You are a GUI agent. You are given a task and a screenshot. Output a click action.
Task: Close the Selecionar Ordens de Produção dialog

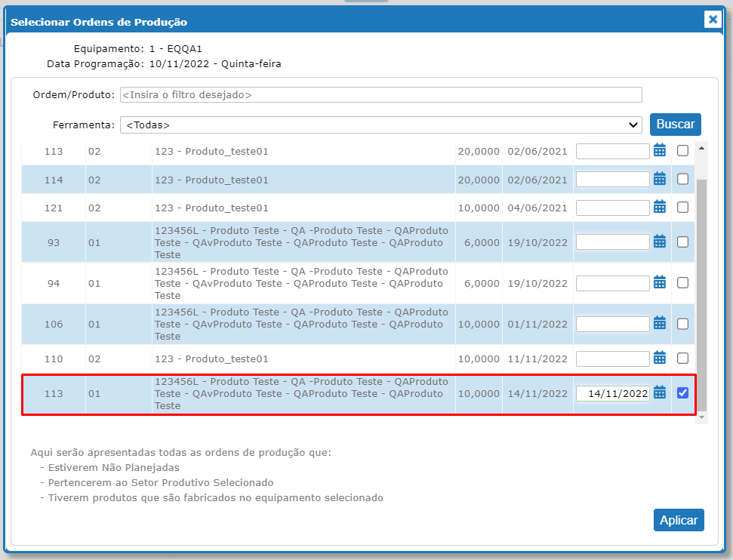click(713, 19)
